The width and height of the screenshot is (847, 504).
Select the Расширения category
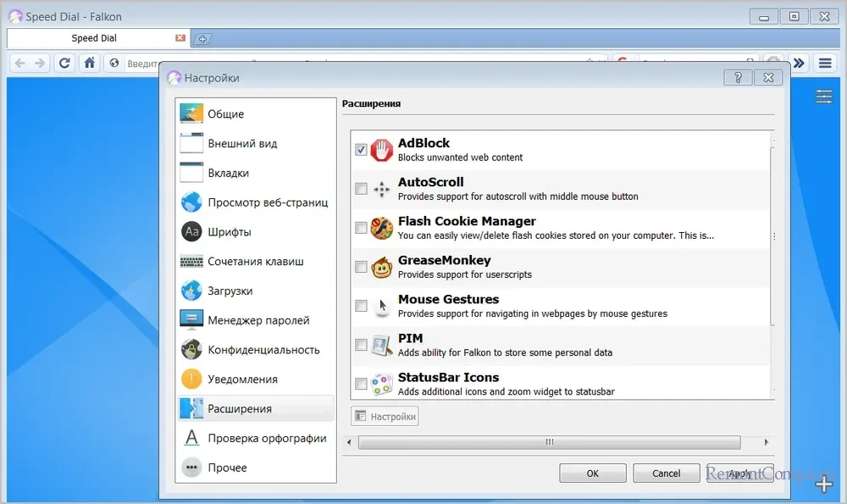point(256,409)
